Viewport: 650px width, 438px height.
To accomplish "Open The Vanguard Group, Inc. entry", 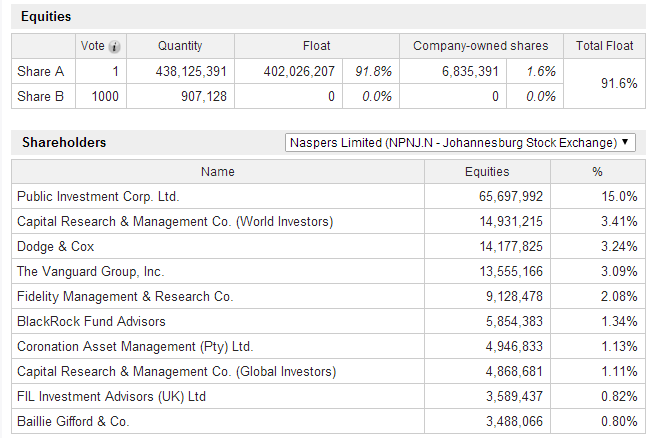I will (90, 272).
